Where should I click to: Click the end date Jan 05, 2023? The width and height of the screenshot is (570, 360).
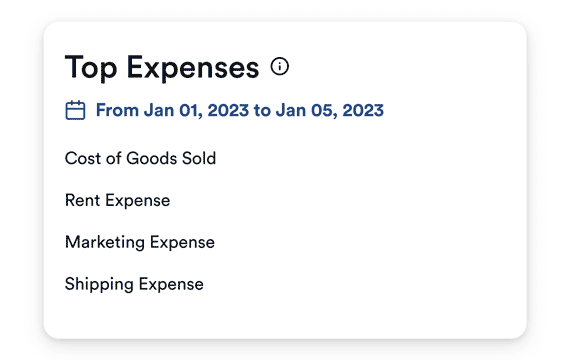pyautogui.click(x=330, y=110)
